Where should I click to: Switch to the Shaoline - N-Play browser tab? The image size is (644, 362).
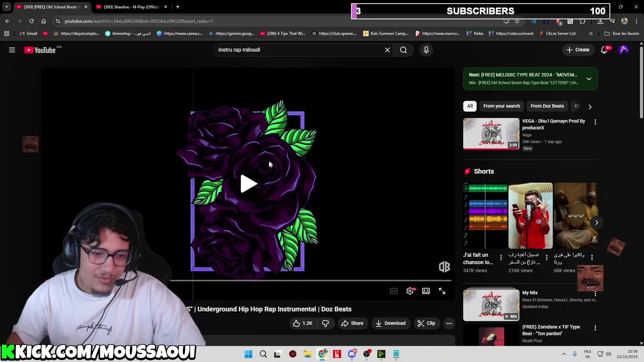click(x=131, y=7)
